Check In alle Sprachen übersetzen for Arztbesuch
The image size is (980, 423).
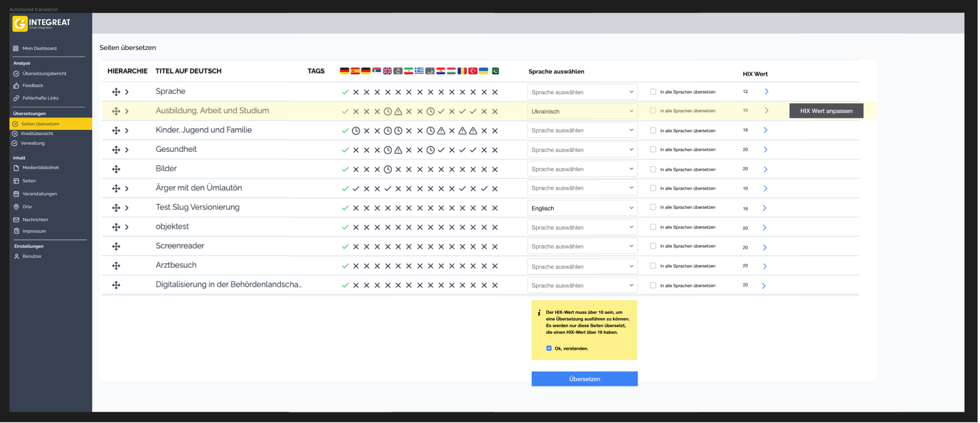coord(653,266)
